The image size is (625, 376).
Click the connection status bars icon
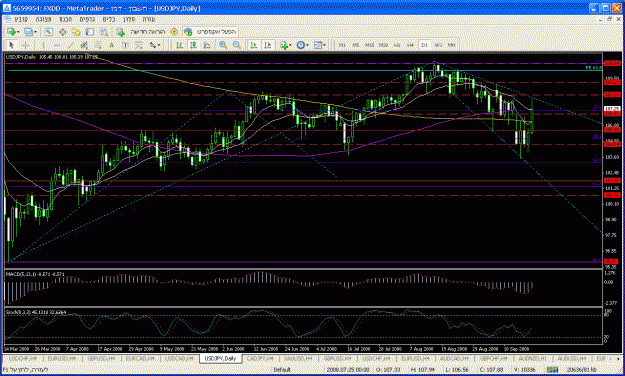(552, 370)
